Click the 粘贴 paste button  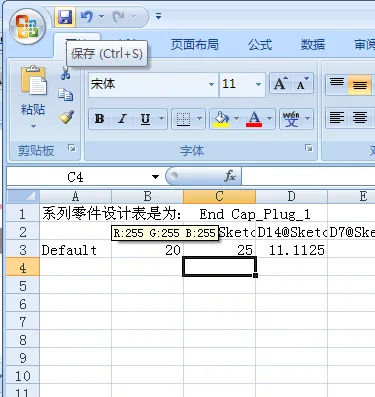33,96
